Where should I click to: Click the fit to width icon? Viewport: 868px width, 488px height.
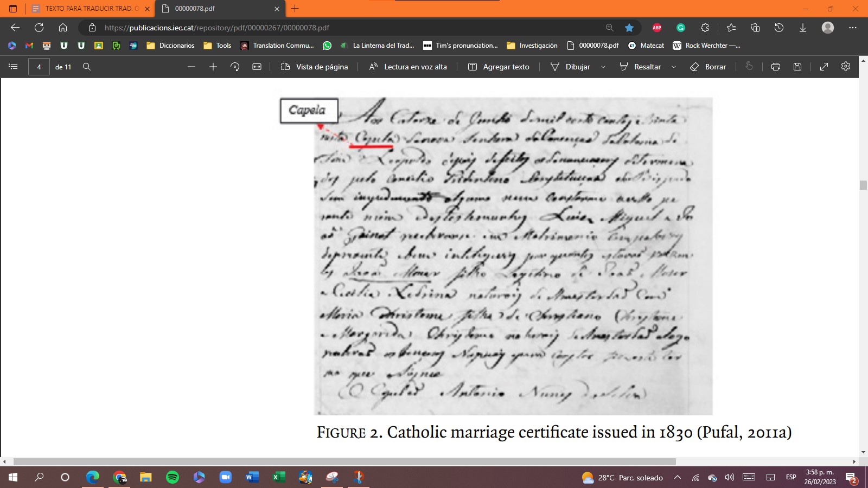pos(257,67)
